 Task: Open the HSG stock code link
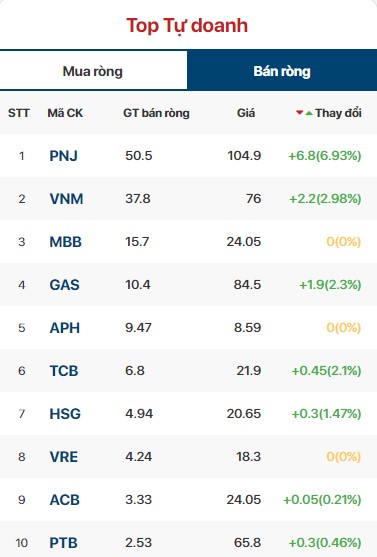click(65, 413)
